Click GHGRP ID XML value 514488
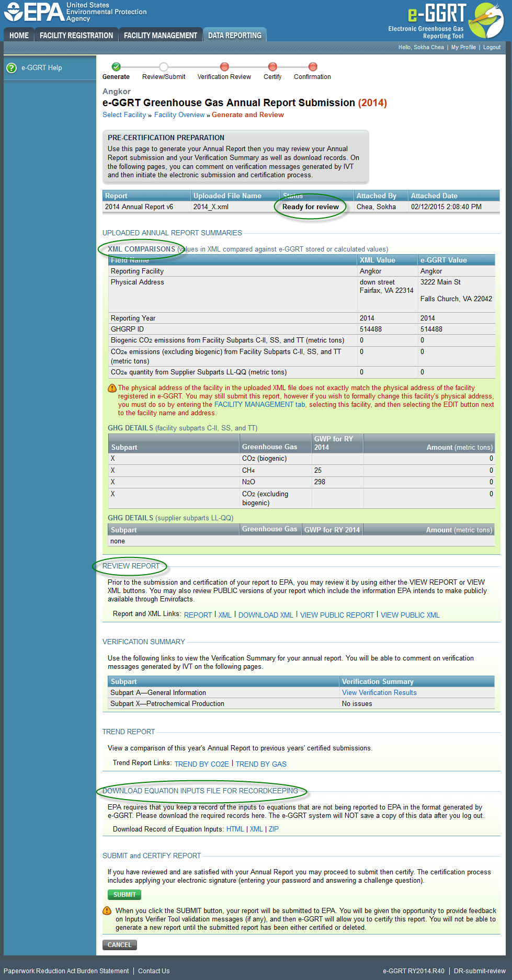The width and height of the screenshot is (512, 980). click(x=371, y=329)
